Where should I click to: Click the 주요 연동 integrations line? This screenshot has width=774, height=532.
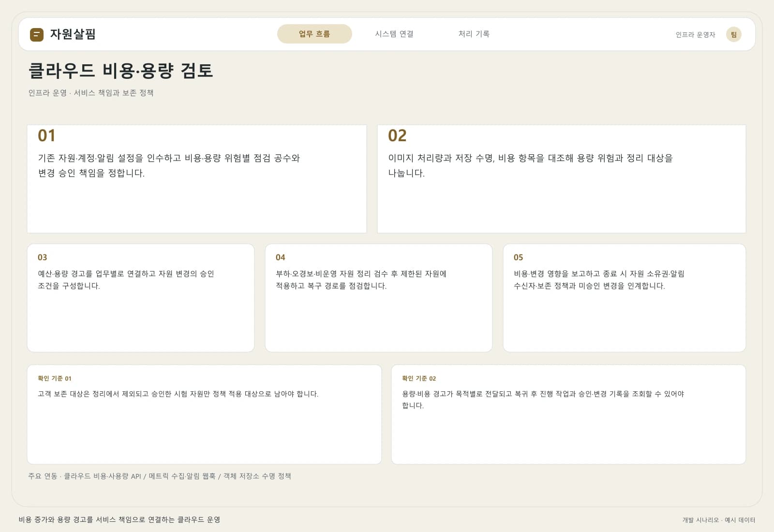pyautogui.click(x=160, y=476)
